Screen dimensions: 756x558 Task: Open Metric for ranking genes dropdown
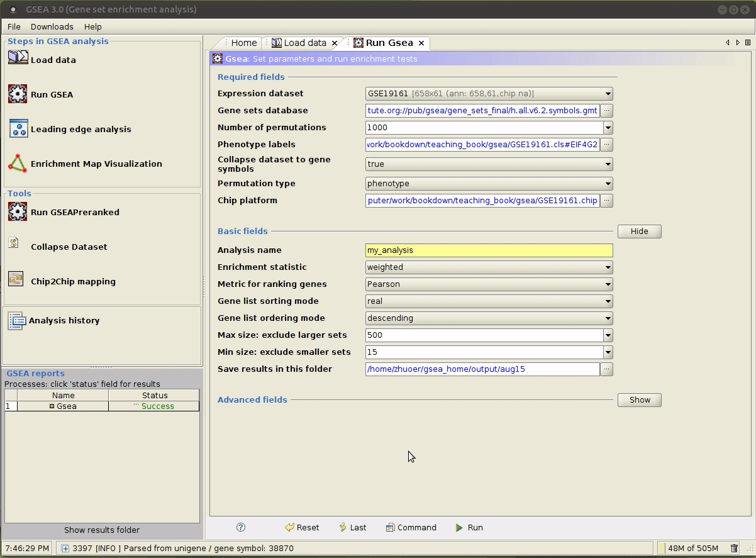point(608,284)
